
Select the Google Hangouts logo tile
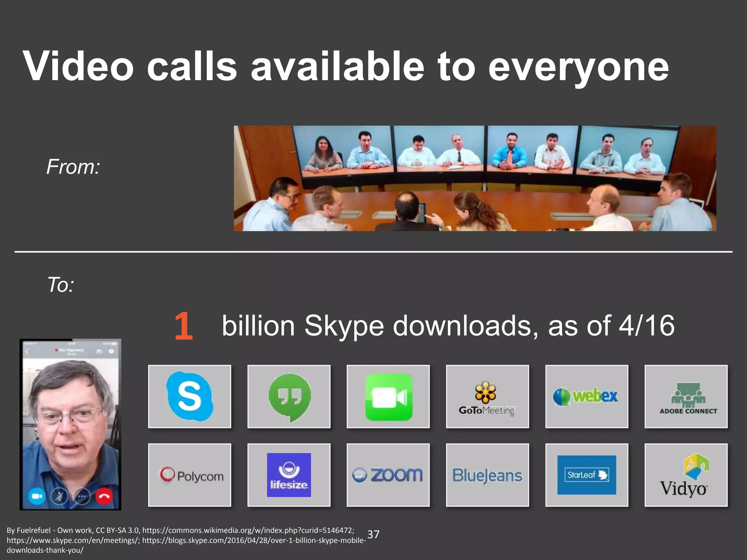289,396
